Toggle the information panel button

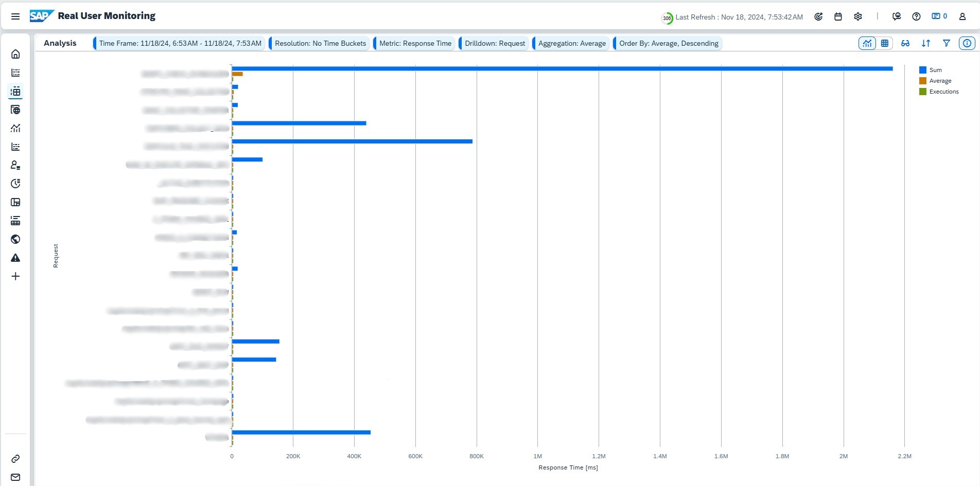967,43
